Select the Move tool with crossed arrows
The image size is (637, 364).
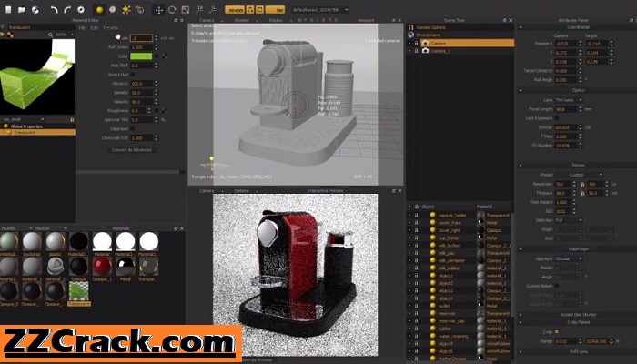159,10
